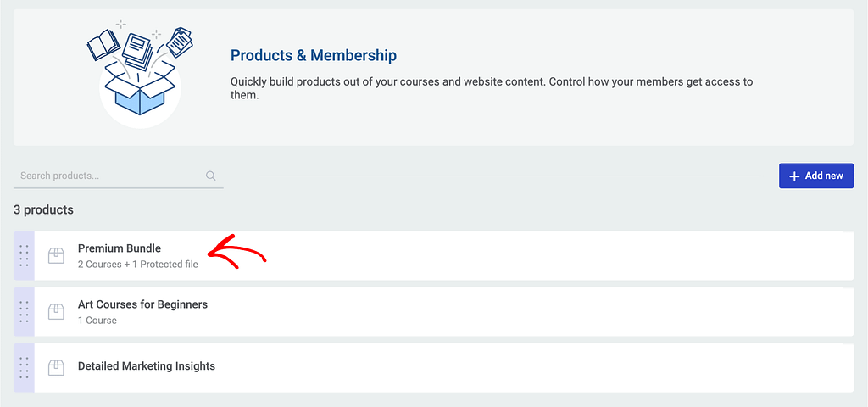Click Detailed Marketing Insights drag handle
Viewport: 868px width, 407px height.
[24, 367]
